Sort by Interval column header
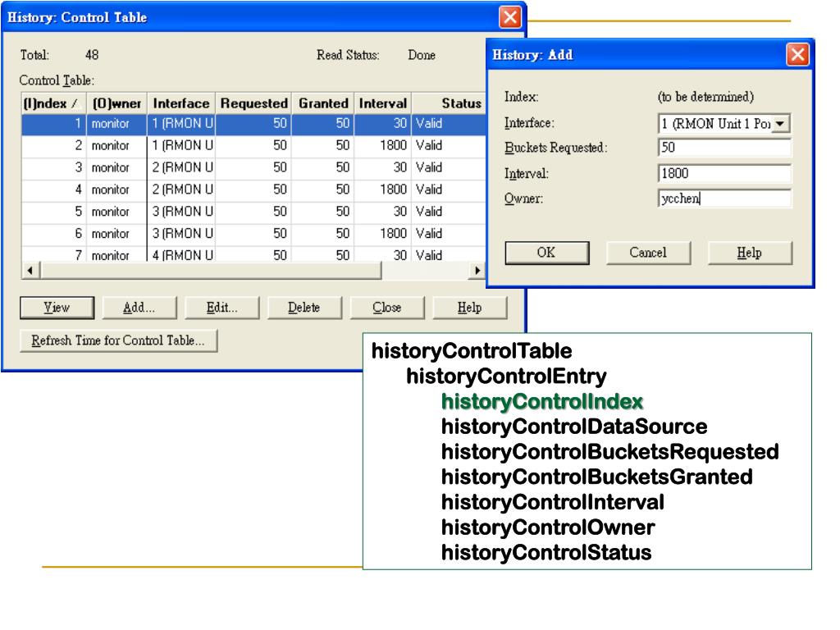 click(x=382, y=103)
